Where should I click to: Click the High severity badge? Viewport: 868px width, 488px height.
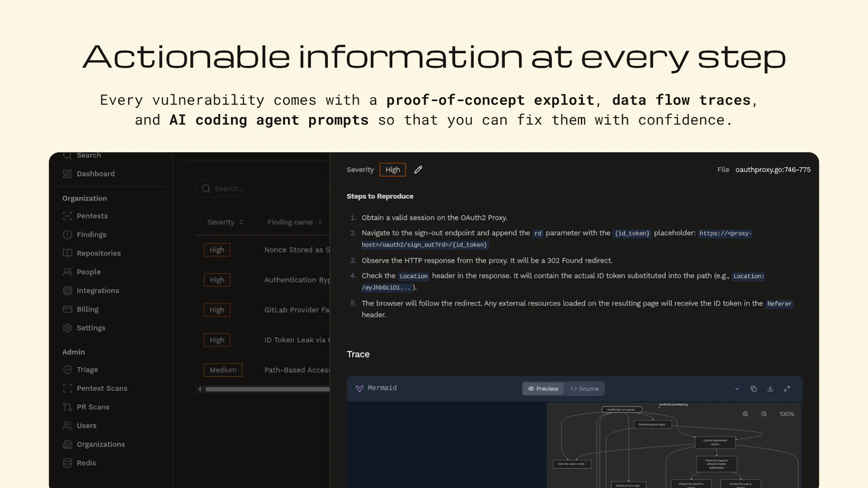click(x=392, y=169)
